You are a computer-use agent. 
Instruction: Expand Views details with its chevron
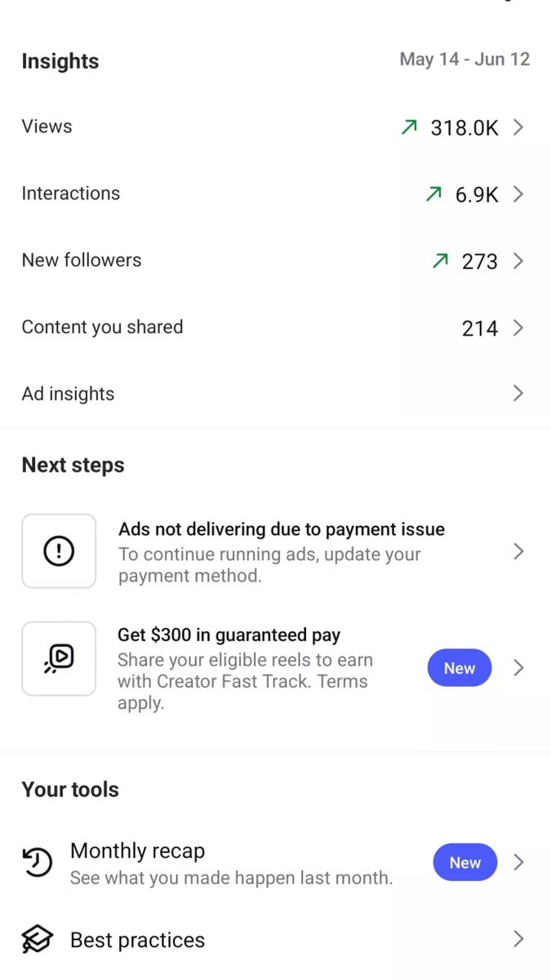tap(518, 127)
